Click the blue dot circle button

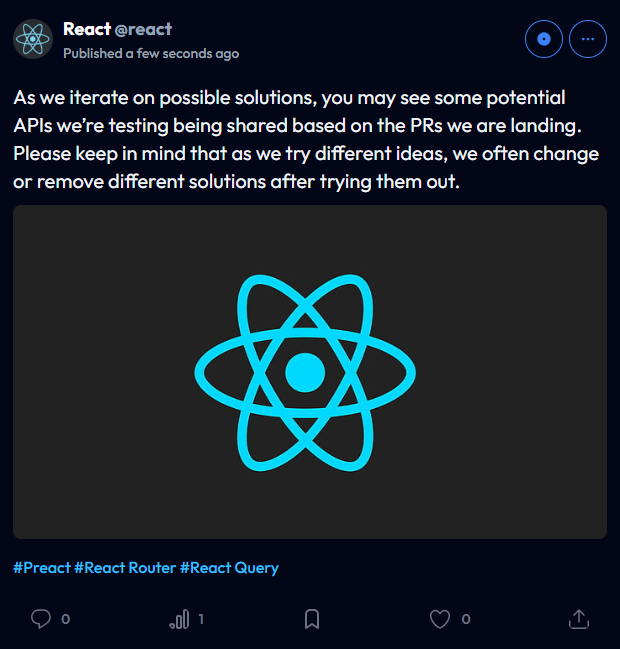pos(544,39)
